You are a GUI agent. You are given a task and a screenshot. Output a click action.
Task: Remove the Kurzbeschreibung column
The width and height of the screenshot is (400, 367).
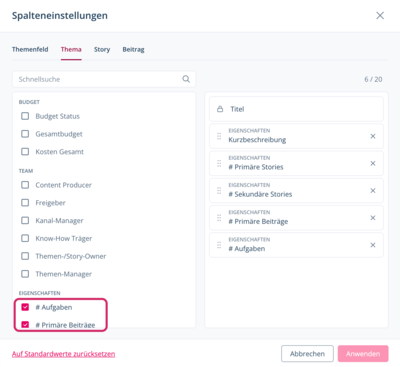[373, 136]
